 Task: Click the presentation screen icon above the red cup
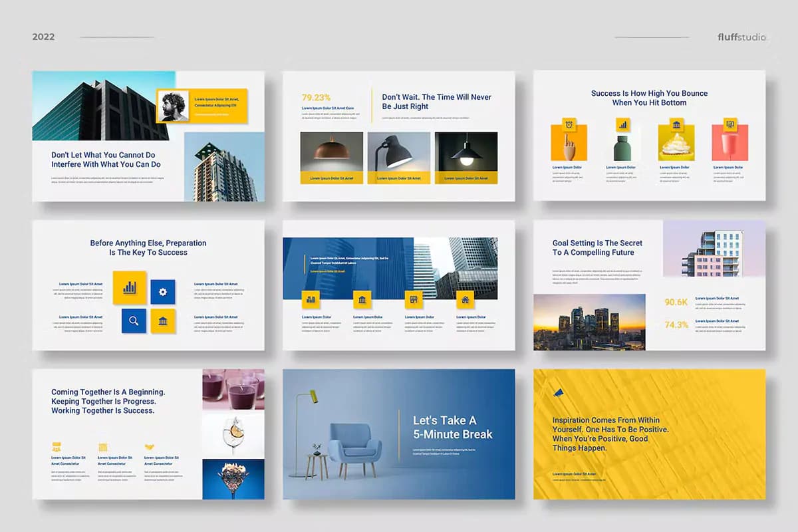[730, 124]
